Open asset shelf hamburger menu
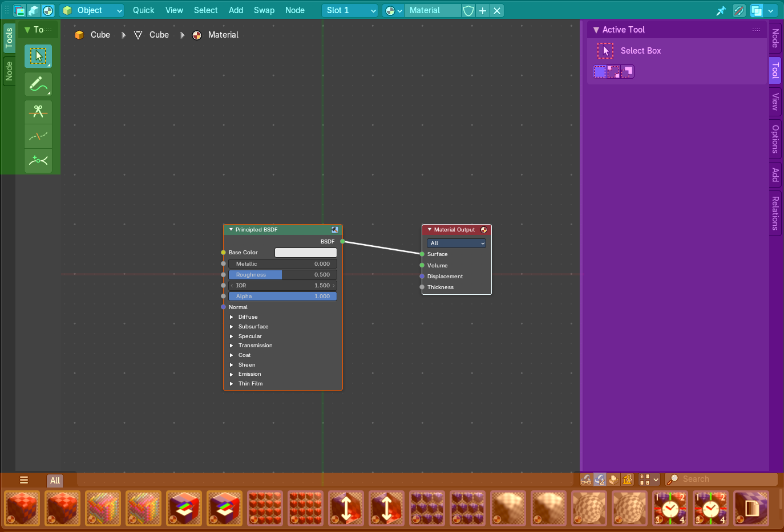The height and width of the screenshot is (532, 784). [24, 480]
